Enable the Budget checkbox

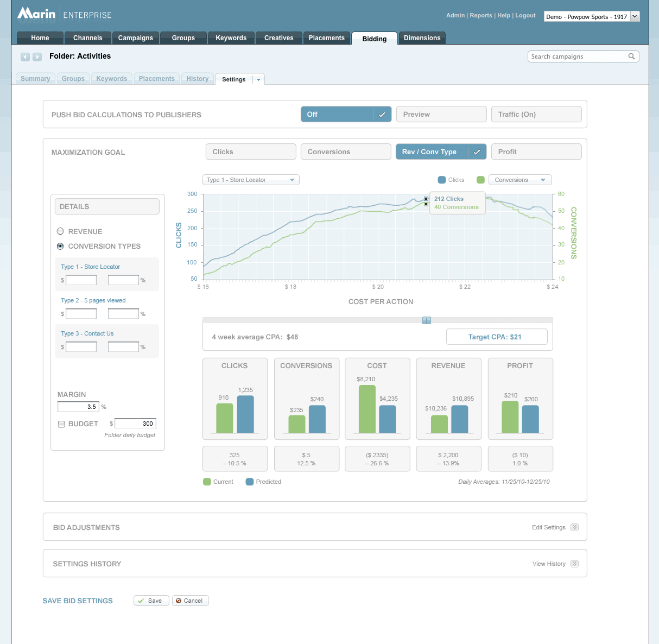[61, 424]
